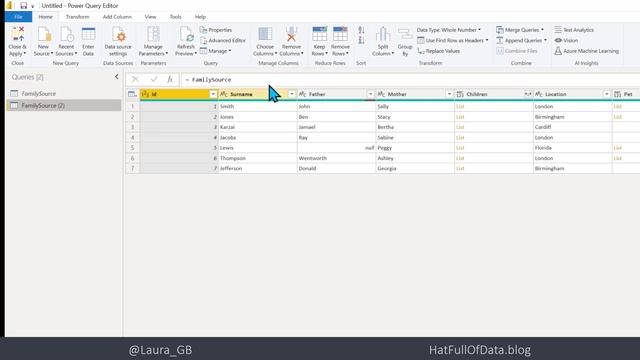Viewport: 640px width, 360px height.
Task: Click Replace Values
Action: coord(439,51)
